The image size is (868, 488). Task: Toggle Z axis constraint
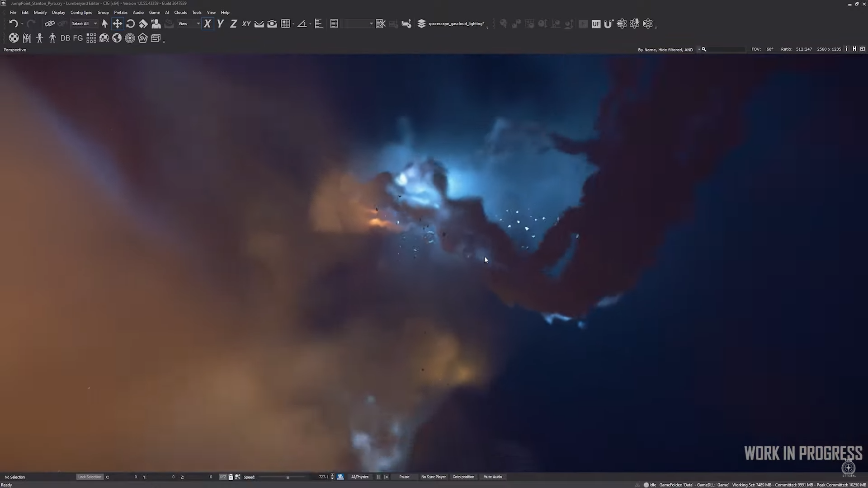pos(233,23)
